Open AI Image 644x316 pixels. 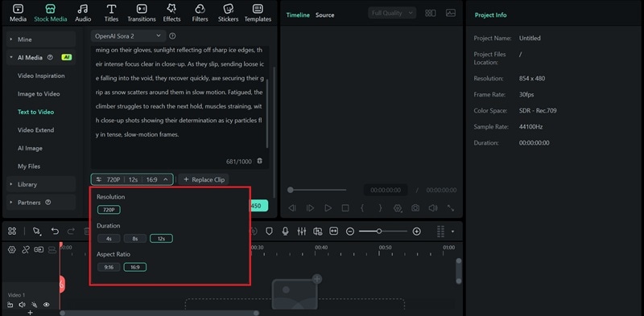(30, 148)
